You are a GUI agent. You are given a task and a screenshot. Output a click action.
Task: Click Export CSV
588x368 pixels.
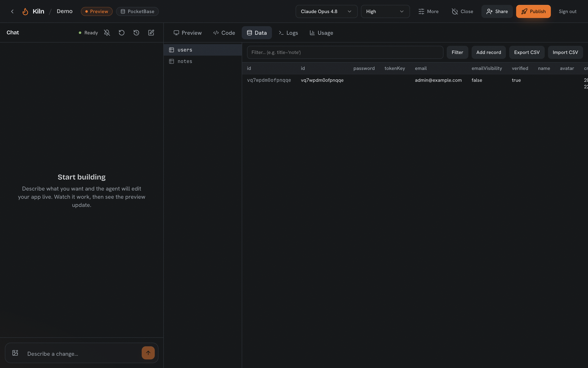pyautogui.click(x=527, y=52)
